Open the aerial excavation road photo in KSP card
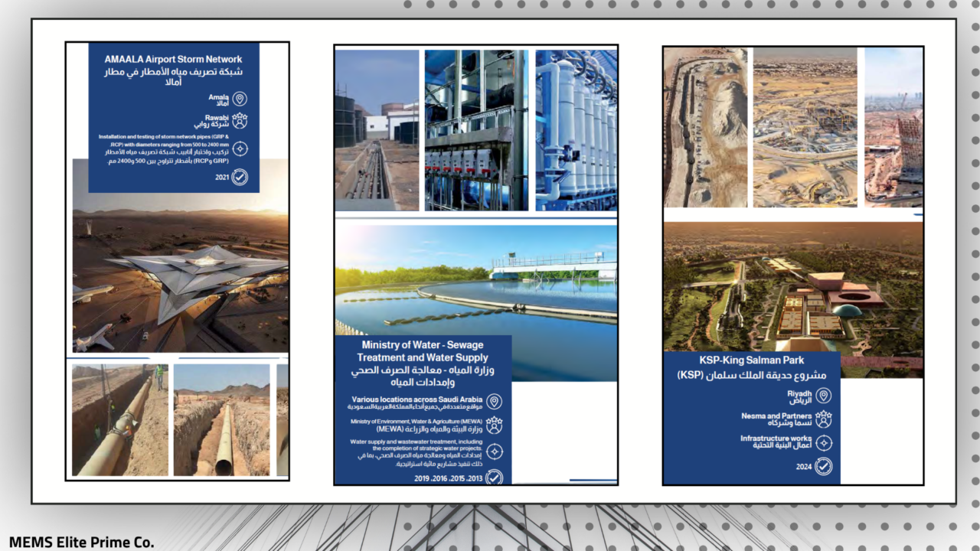The image size is (980, 551). 705,127
